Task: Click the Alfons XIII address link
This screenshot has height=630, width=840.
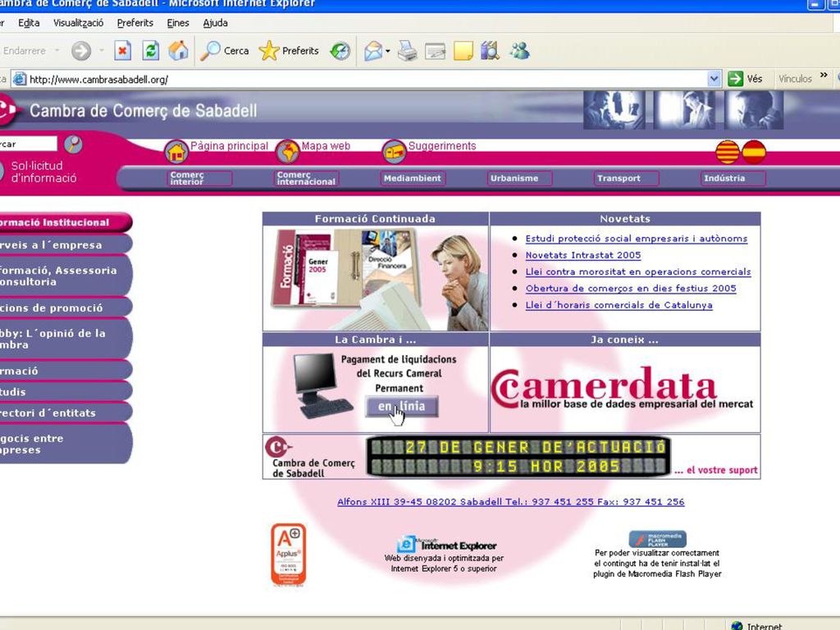Action: [510, 502]
